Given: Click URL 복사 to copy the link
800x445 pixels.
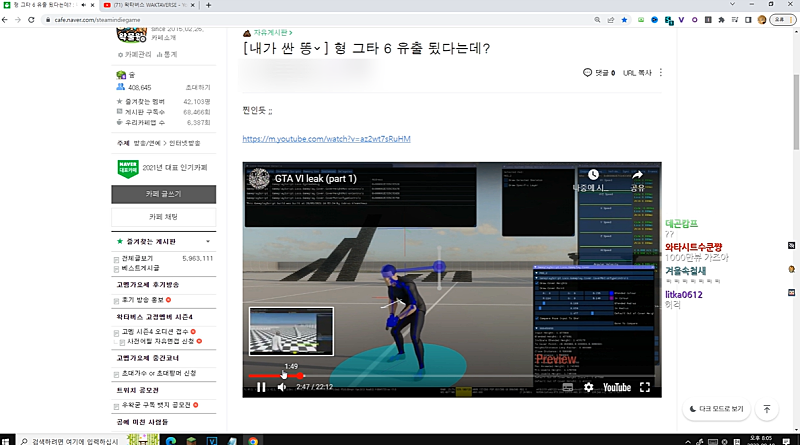Looking at the screenshot, I should (637, 73).
